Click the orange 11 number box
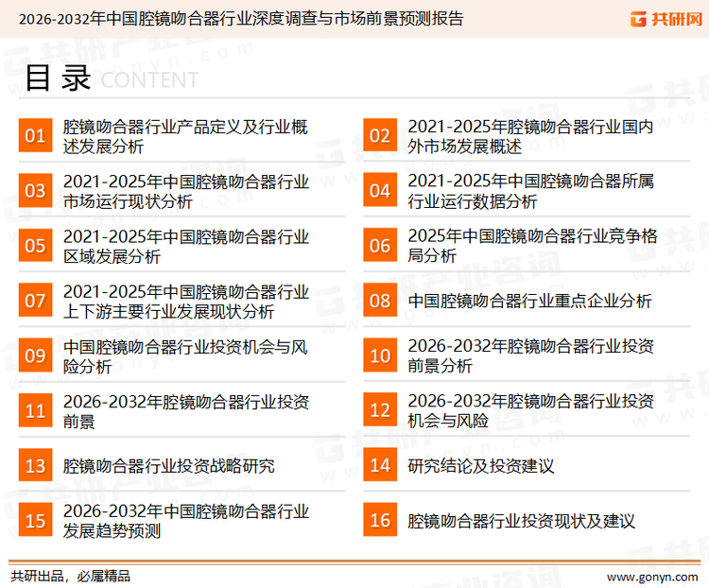The width and height of the screenshot is (709, 588). 35,410
